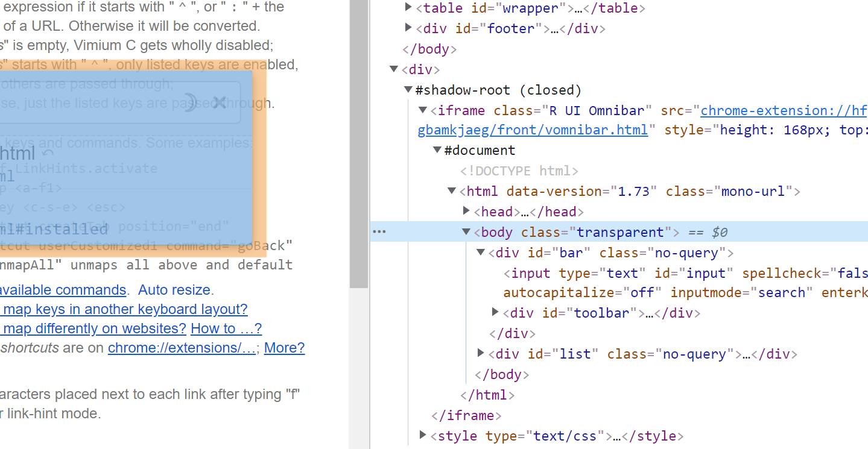Open "How to …?" link

pyautogui.click(x=226, y=328)
